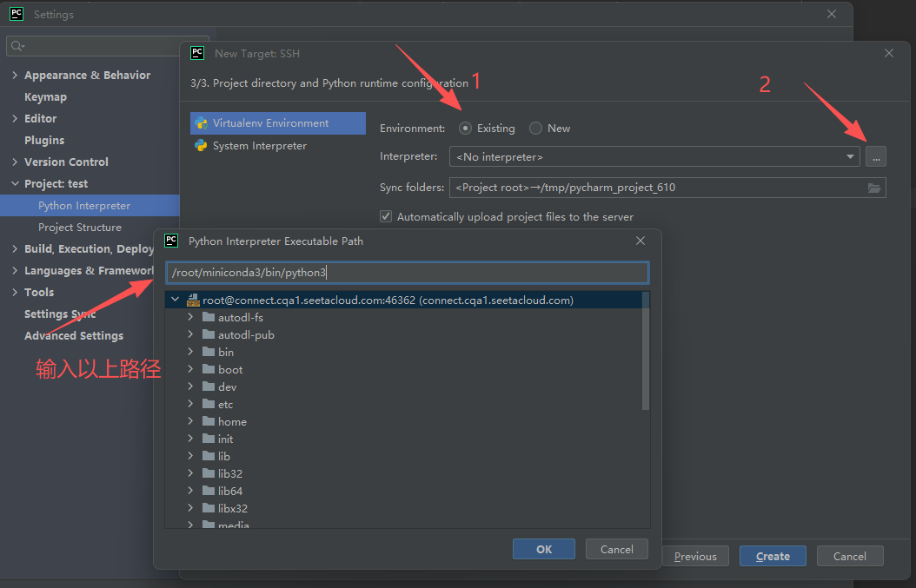
Task: Open the Interpreter dropdown list
Action: pyautogui.click(x=850, y=157)
